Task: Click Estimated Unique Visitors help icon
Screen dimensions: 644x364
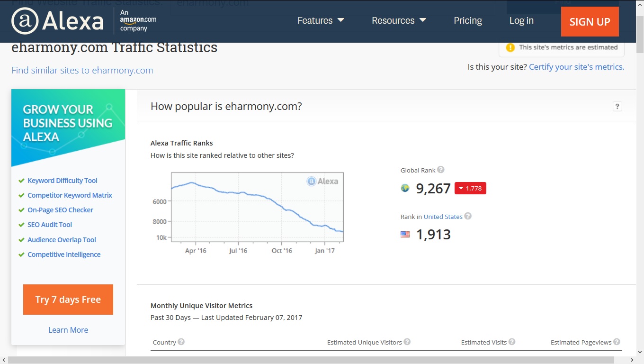Action: [407, 342]
